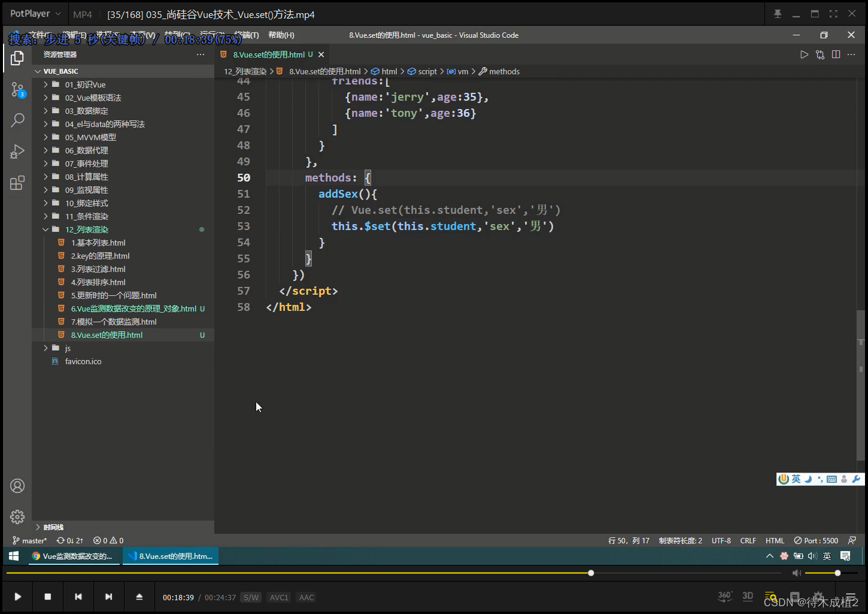The width and height of the screenshot is (868, 614).
Task: Open the 终端(T) terminal menu
Action: (246, 35)
